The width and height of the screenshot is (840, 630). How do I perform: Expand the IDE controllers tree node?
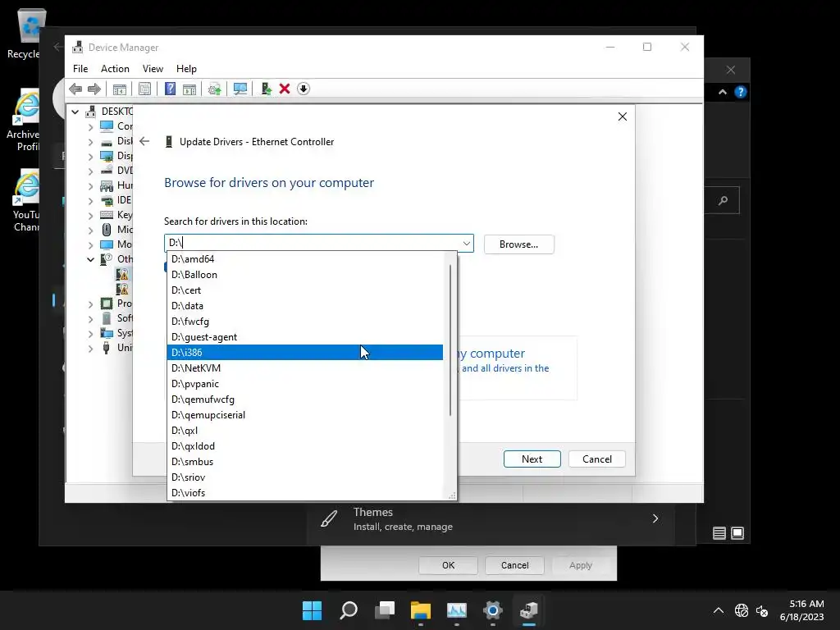pyautogui.click(x=90, y=201)
